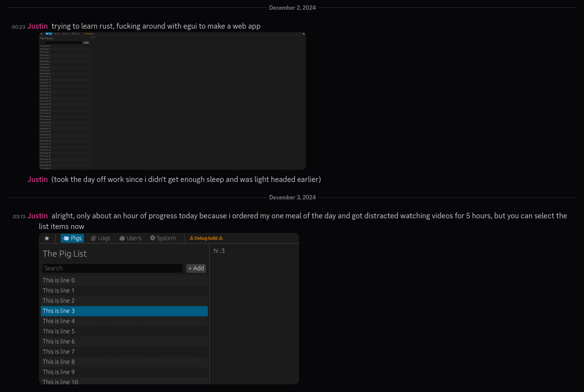Select list row 'This is line 5'
The image size is (584, 392).
click(124, 331)
